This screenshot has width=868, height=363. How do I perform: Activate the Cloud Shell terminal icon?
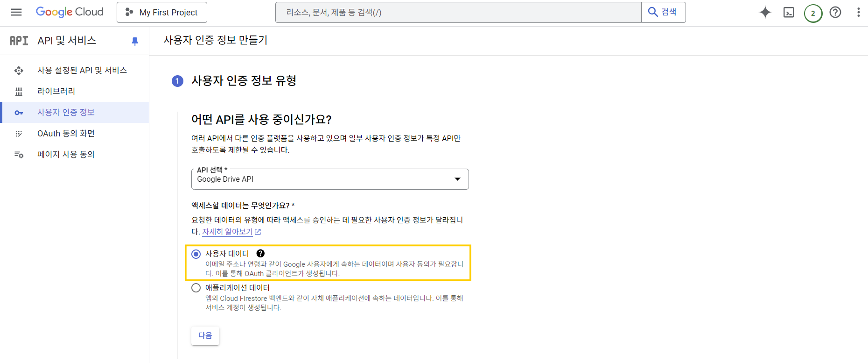point(789,13)
